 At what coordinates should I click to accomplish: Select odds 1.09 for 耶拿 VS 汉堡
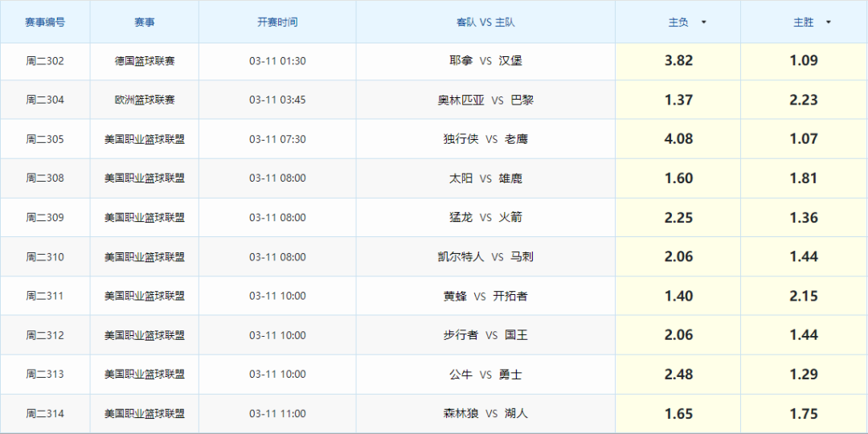[x=805, y=61]
